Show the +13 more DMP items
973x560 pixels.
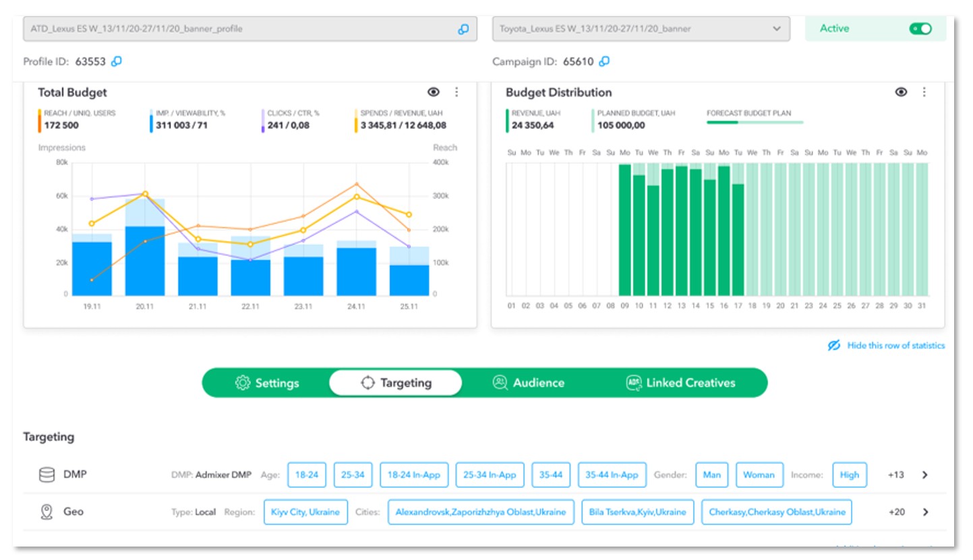pos(895,475)
